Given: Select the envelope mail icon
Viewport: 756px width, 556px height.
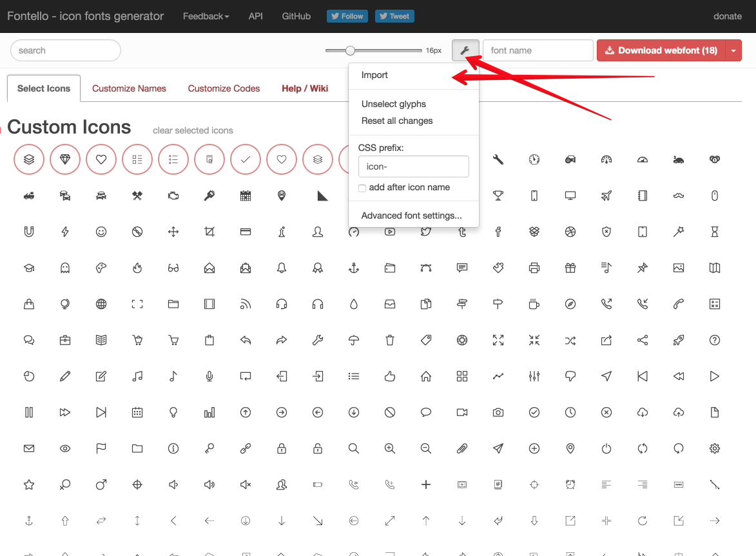Looking at the screenshot, I should pyautogui.click(x=29, y=448).
